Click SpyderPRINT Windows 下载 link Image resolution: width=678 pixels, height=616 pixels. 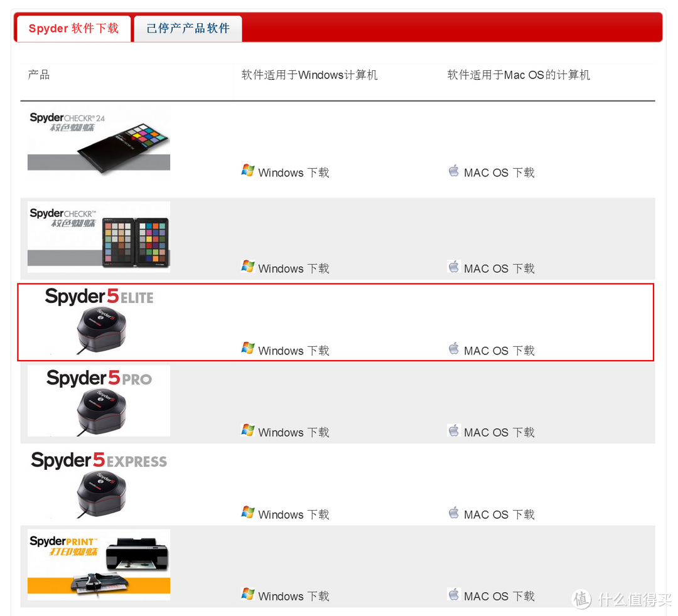pos(294,596)
